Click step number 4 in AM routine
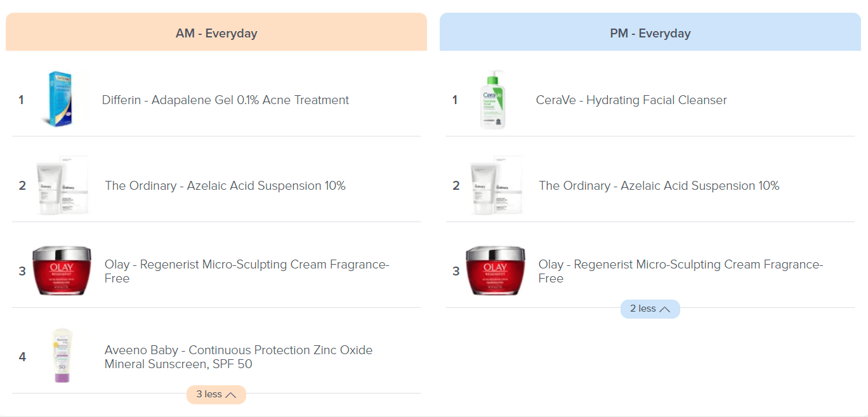Image resolution: width=868 pixels, height=417 pixels. pyautogui.click(x=22, y=357)
